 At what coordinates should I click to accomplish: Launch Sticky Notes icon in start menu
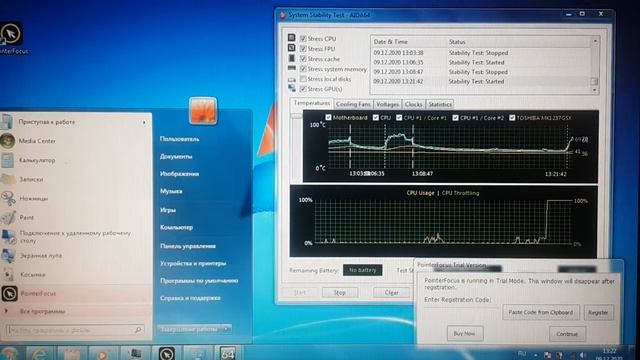pos(8,179)
